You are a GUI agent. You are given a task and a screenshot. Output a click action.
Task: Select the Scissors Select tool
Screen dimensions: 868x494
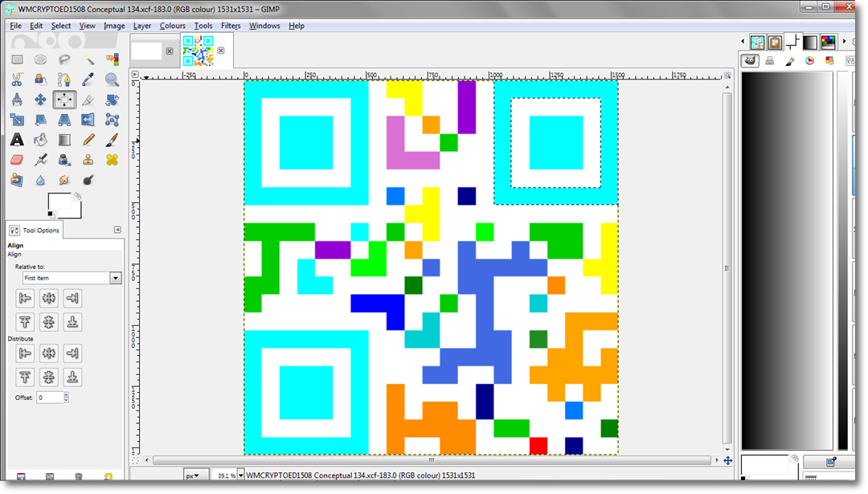coord(17,80)
